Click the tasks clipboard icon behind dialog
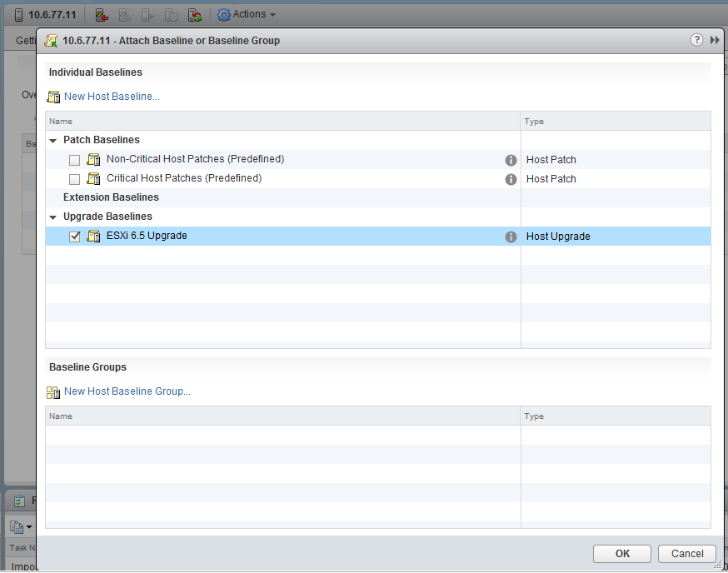Screen dimensions: 728x573 pos(19,501)
